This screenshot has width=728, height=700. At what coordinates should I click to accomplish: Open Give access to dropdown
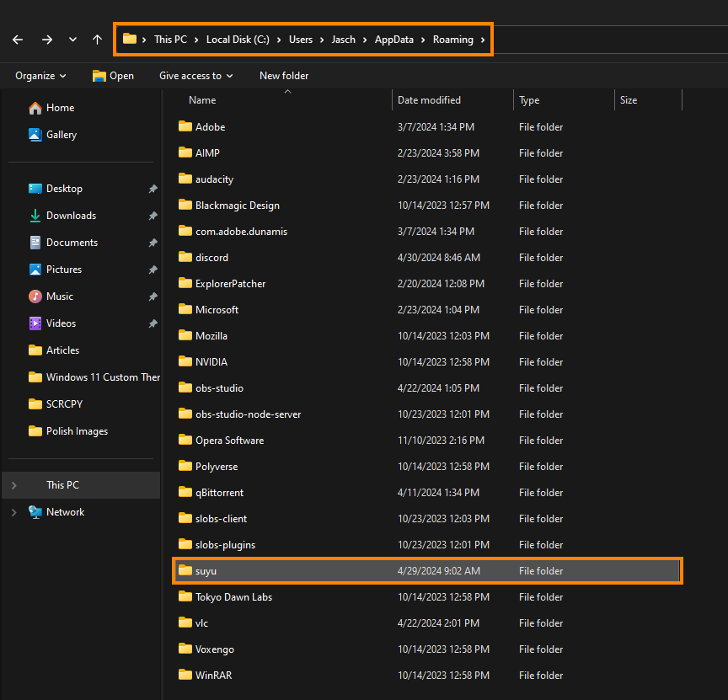[x=196, y=76]
